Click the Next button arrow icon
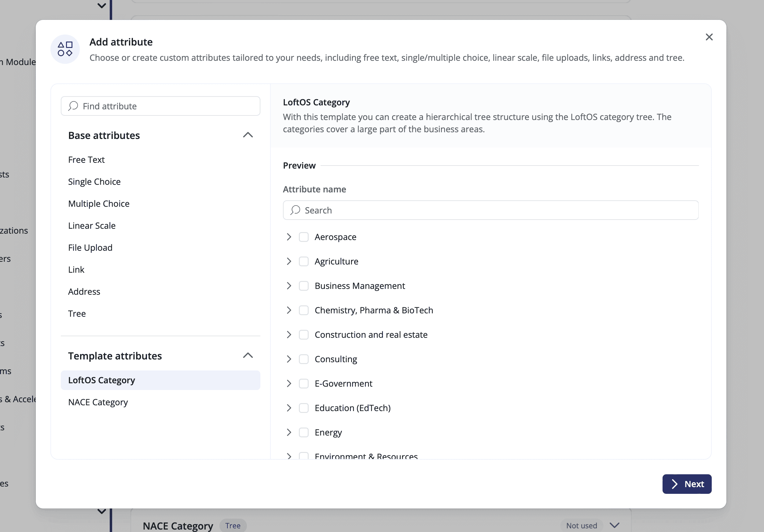This screenshot has height=532, width=764. [674, 484]
